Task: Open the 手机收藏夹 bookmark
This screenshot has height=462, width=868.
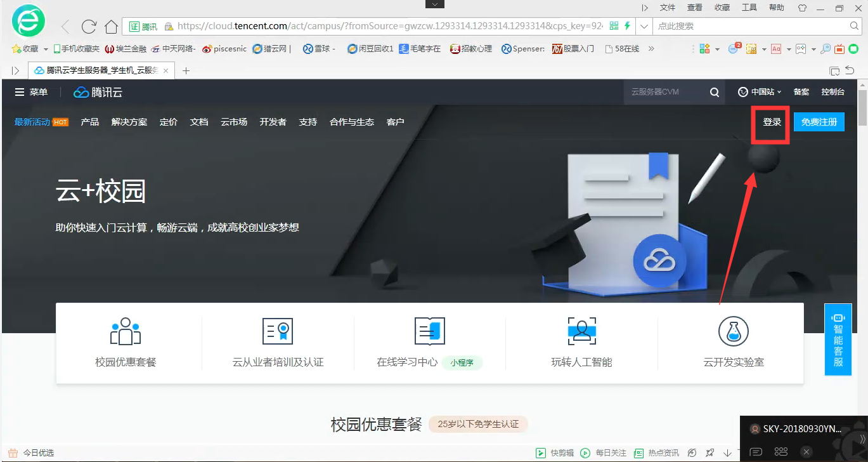Action: (x=77, y=49)
